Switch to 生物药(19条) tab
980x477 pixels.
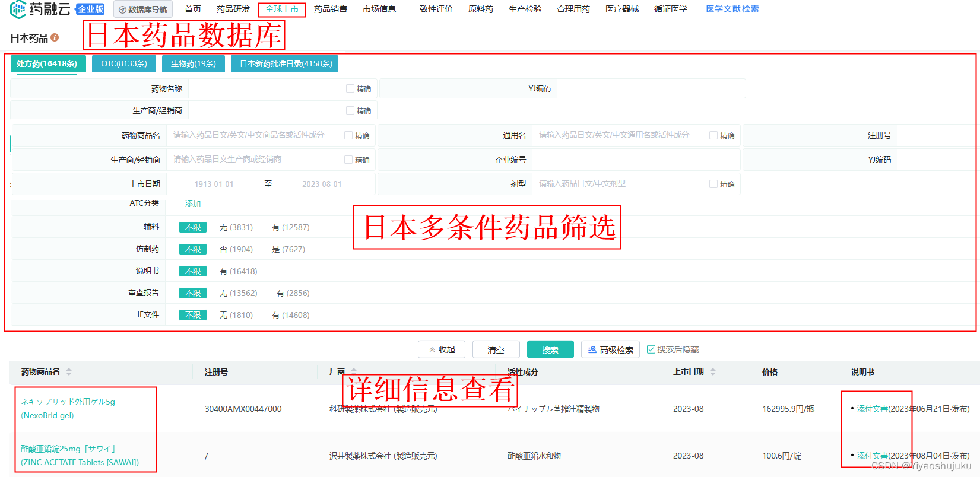coord(194,63)
